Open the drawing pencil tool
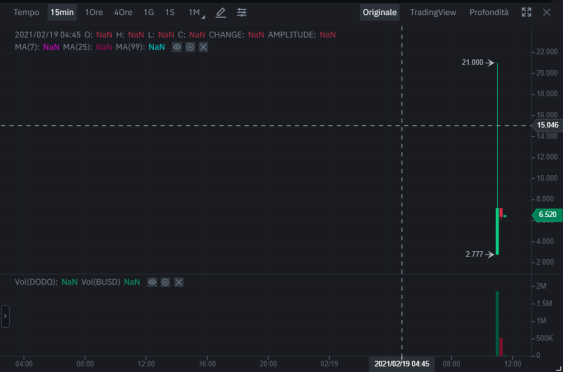Image resolution: width=563 pixels, height=372 pixels. click(x=220, y=13)
